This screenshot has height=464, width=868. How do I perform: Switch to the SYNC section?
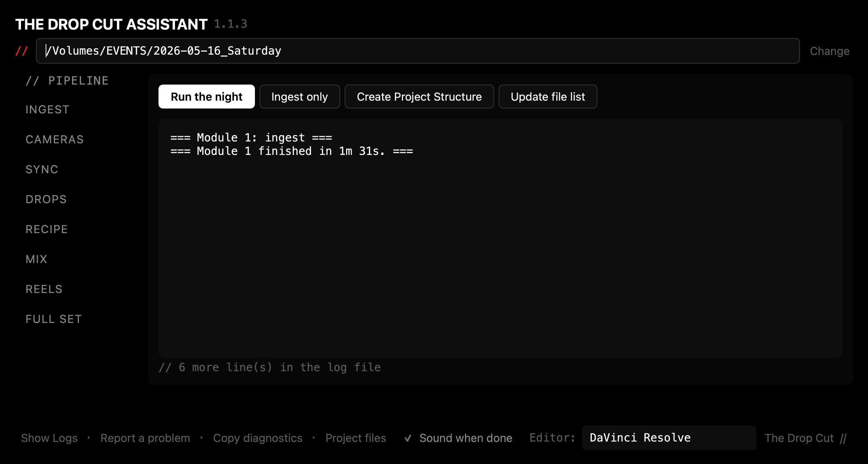click(x=42, y=169)
